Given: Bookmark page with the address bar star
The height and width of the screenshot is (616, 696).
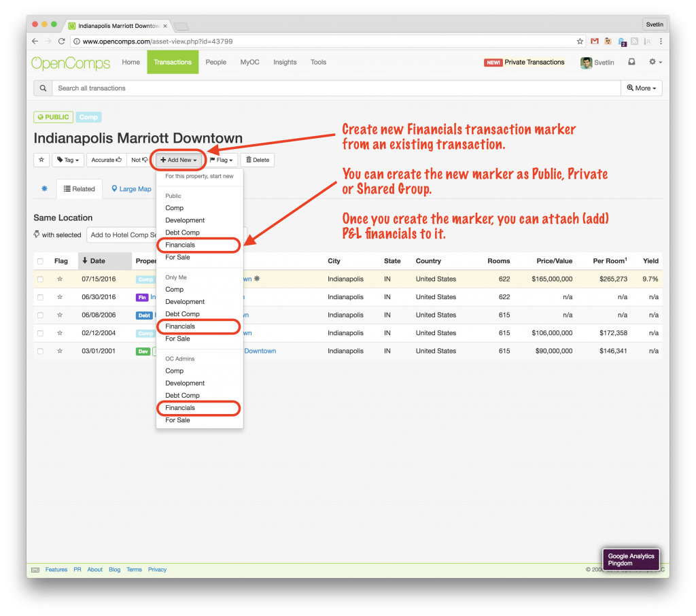Looking at the screenshot, I should click(580, 41).
